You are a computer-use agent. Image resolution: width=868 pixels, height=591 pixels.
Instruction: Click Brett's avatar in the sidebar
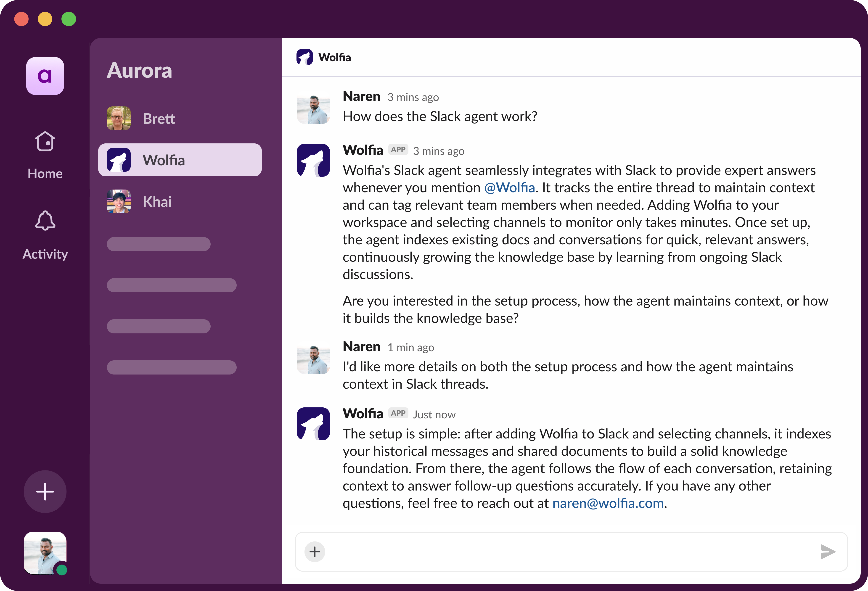coord(118,118)
